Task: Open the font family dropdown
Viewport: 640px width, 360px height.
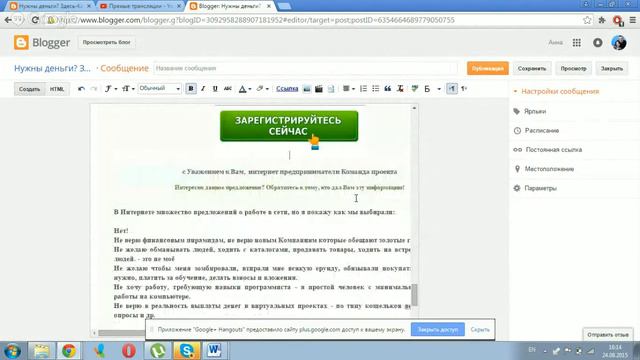Action: tap(110, 89)
